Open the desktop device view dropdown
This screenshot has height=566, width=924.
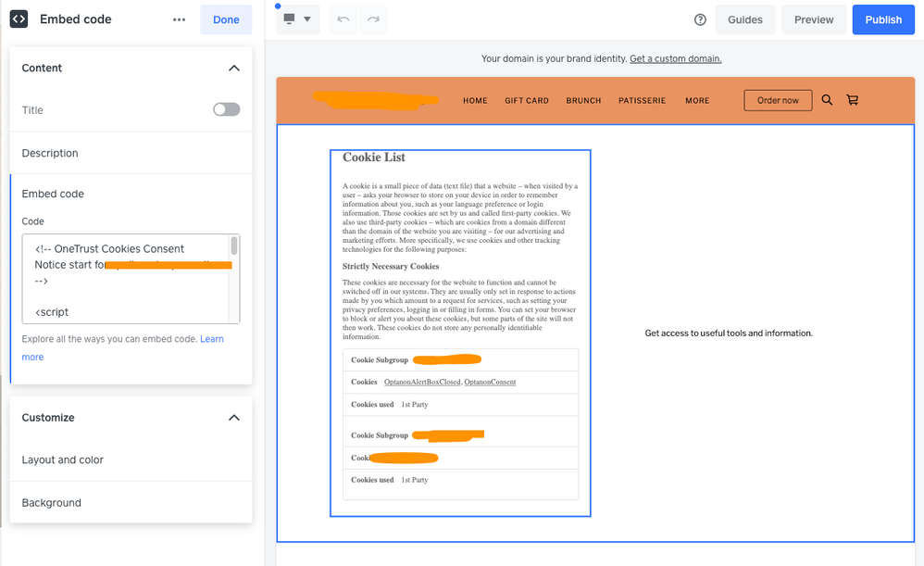coord(298,19)
